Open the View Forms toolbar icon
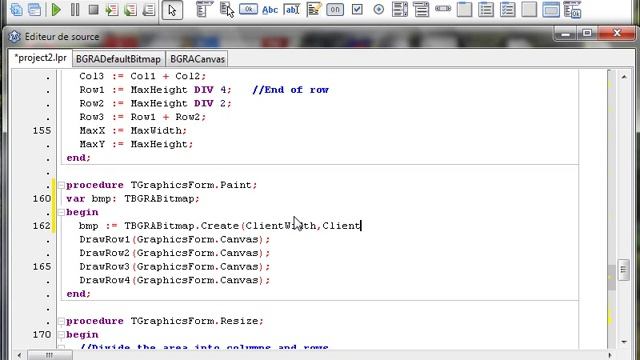The height and width of the screenshot is (360, 640). pyautogui.click(x=35, y=9)
